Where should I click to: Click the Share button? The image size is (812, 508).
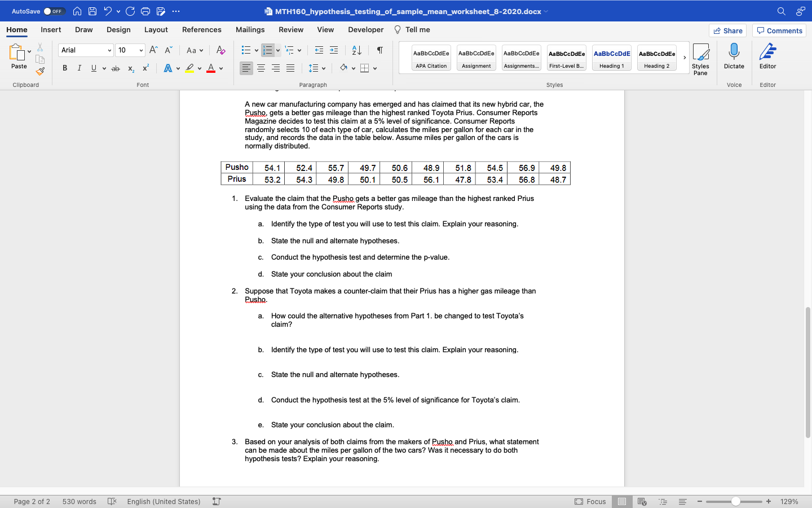pos(727,30)
